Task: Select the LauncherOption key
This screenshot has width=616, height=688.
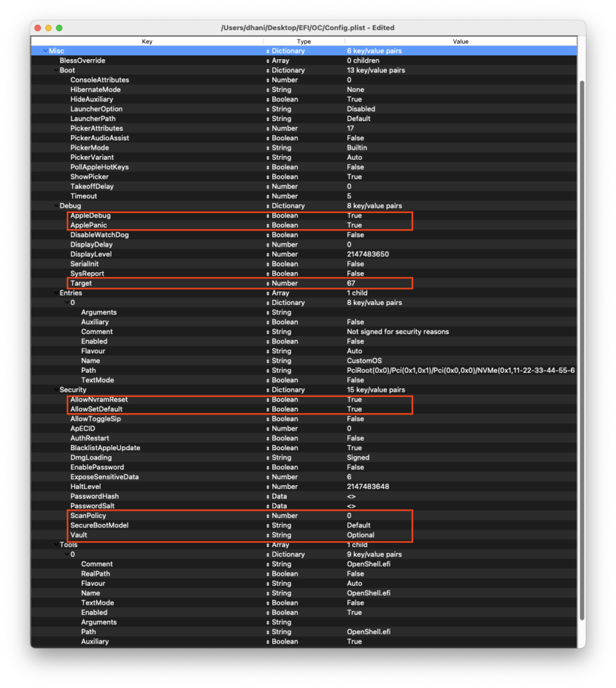Action: [97, 109]
